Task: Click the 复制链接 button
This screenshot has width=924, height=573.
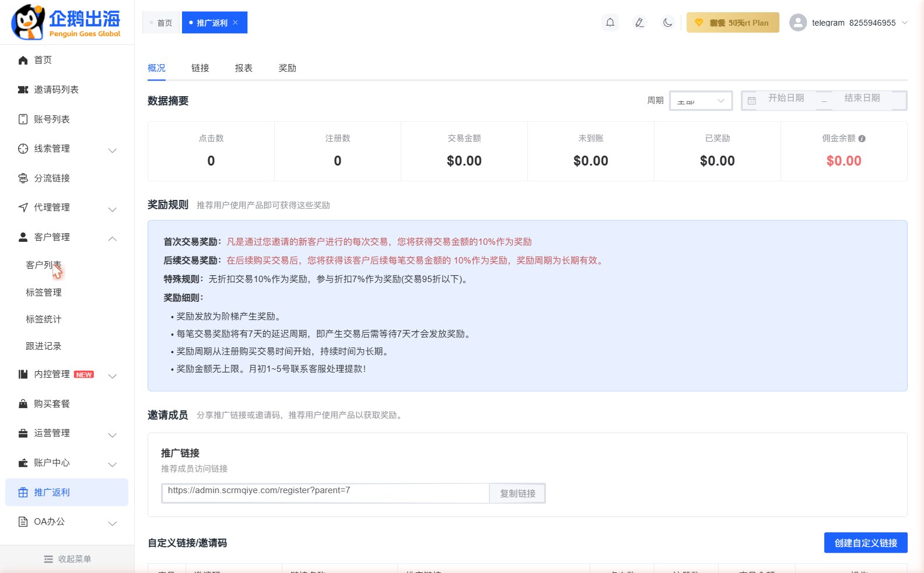Action: click(x=517, y=493)
